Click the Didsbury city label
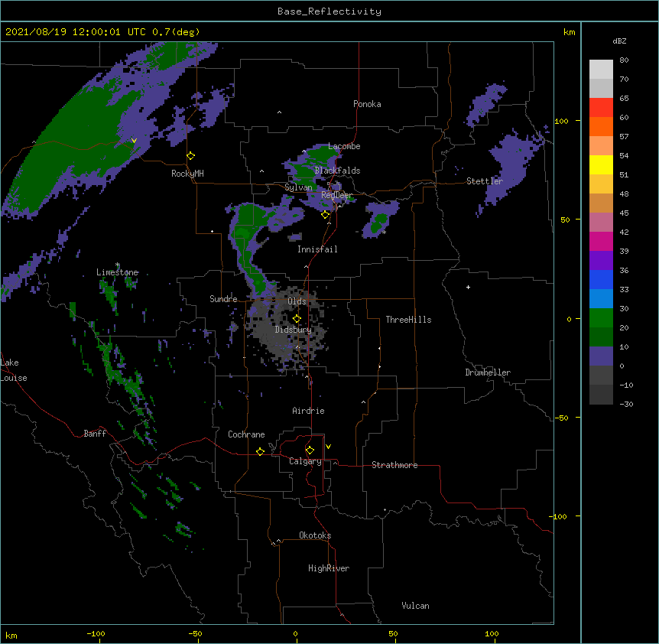 tap(294, 330)
